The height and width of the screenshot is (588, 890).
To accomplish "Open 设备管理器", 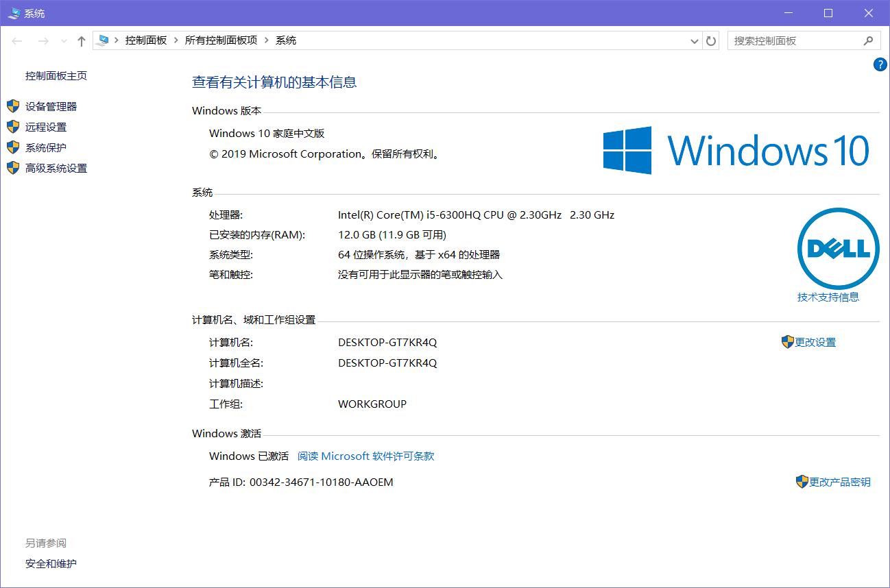I will pos(51,106).
